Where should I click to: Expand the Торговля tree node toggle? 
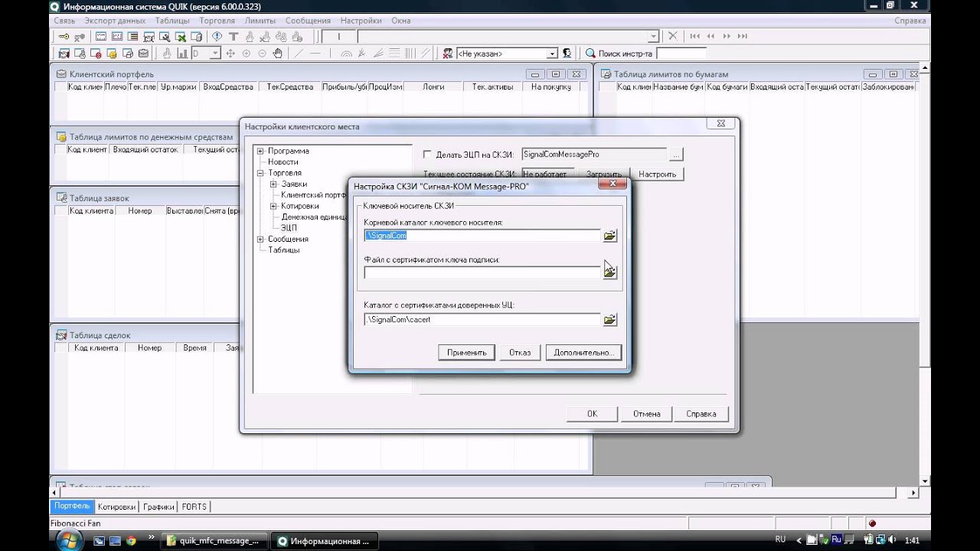(260, 174)
